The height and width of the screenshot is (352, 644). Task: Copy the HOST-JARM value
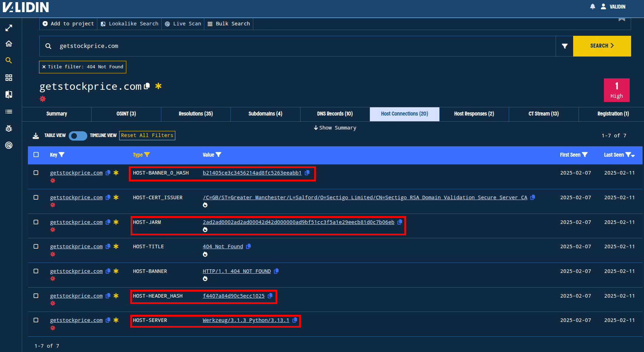[x=400, y=222]
